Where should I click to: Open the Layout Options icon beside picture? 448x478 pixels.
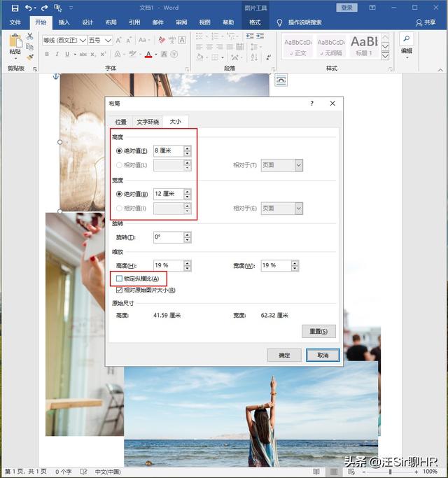click(x=281, y=80)
